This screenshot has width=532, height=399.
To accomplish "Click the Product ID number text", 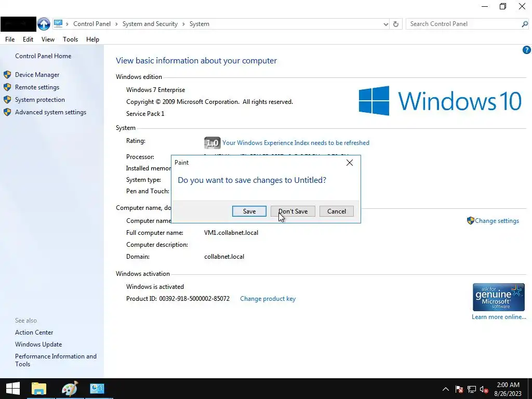I will coord(194,299).
